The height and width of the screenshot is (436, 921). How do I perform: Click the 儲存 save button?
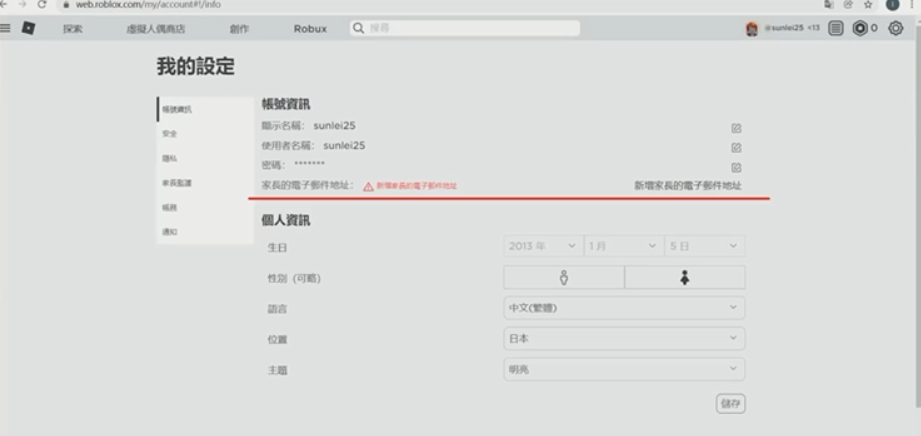pyautogui.click(x=731, y=404)
